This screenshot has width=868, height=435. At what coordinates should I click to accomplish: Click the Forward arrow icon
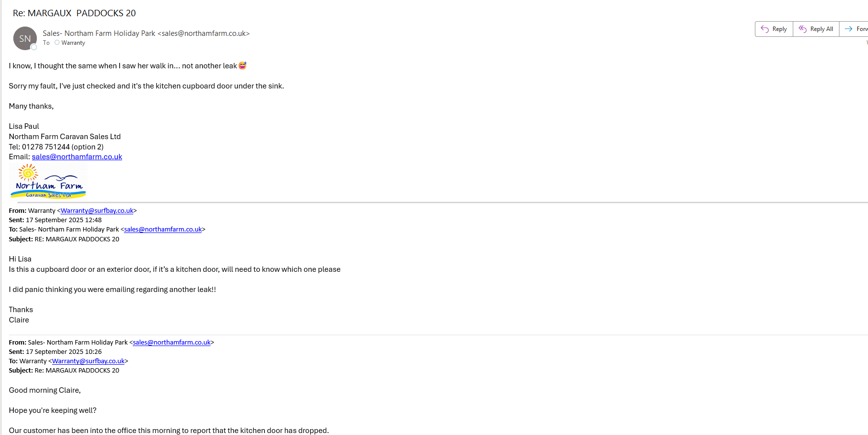(848, 29)
